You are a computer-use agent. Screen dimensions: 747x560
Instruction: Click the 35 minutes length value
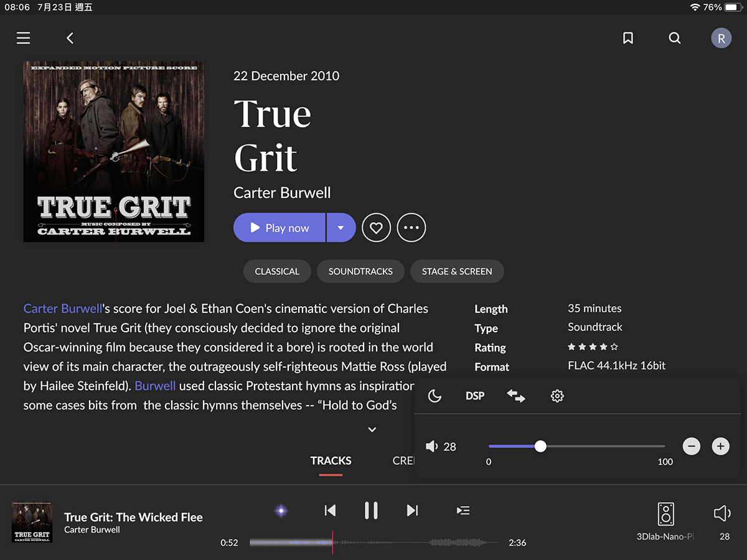point(594,308)
